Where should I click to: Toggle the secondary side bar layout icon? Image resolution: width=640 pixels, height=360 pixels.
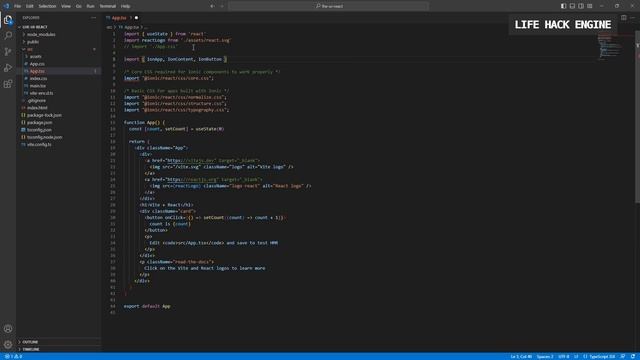pos(581,6)
